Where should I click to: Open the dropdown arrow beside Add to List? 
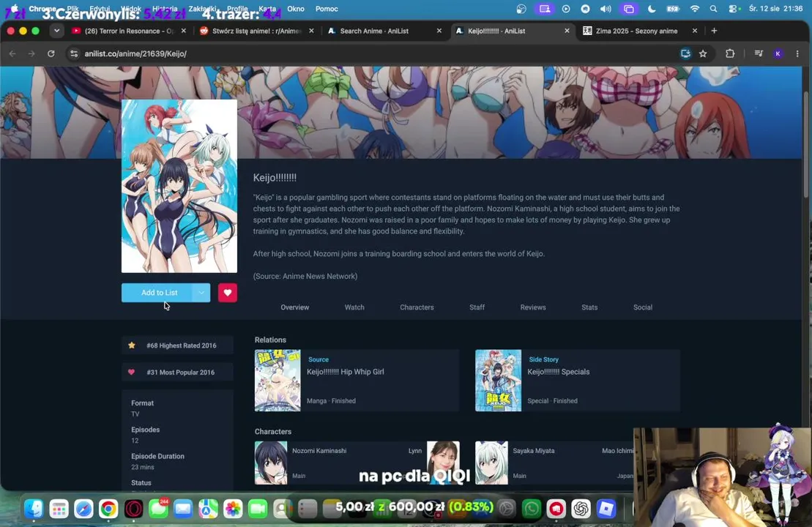(201, 293)
